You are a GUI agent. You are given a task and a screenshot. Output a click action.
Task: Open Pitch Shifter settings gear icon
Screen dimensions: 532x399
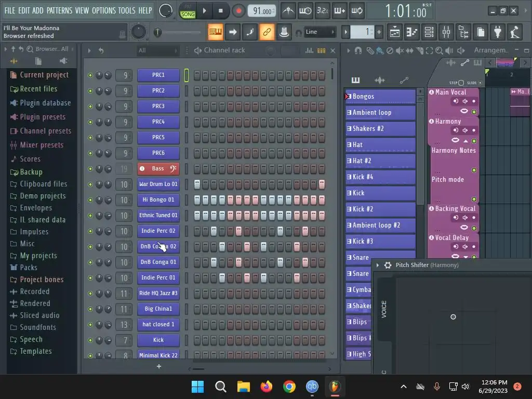388,265
